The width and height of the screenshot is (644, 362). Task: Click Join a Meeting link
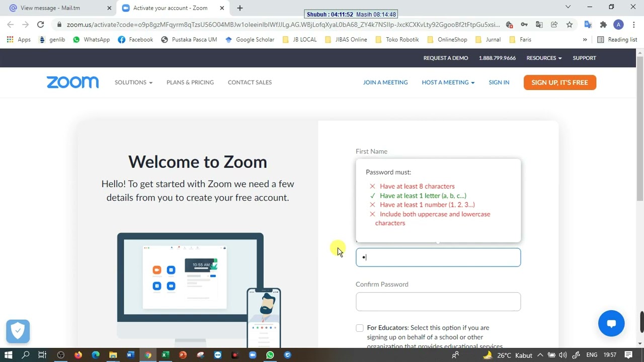pos(385,82)
